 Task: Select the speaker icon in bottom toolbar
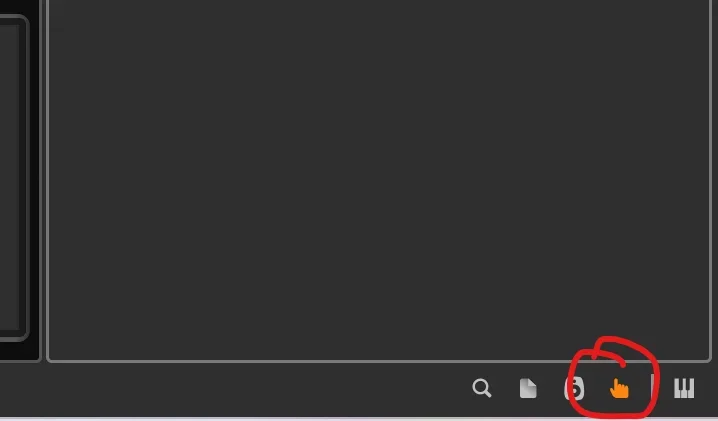[575, 388]
